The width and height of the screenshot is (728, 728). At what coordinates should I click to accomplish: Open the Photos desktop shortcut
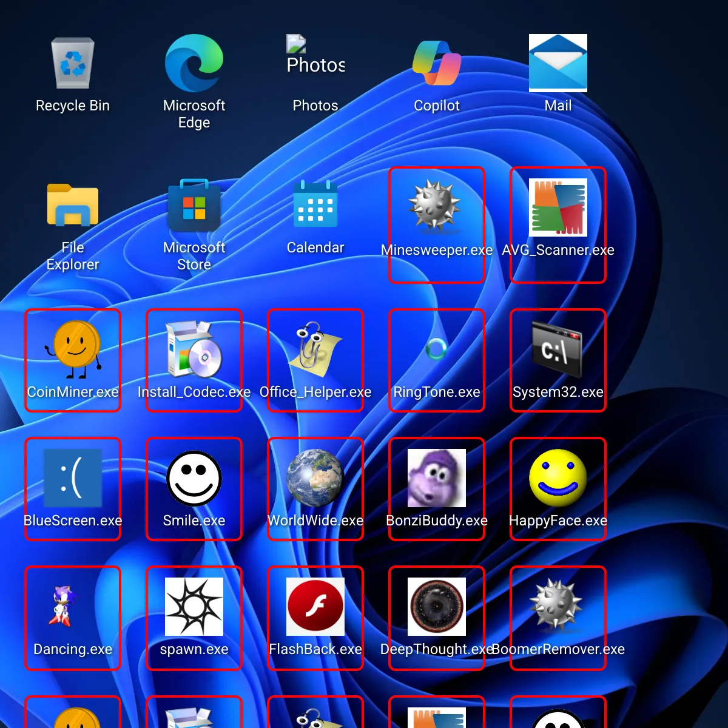[x=315, y=63]
